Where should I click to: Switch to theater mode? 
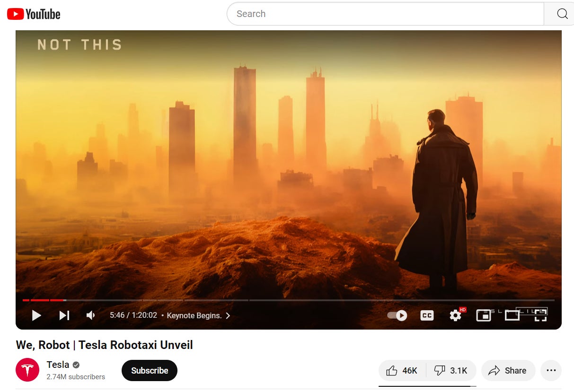[512, 315]
